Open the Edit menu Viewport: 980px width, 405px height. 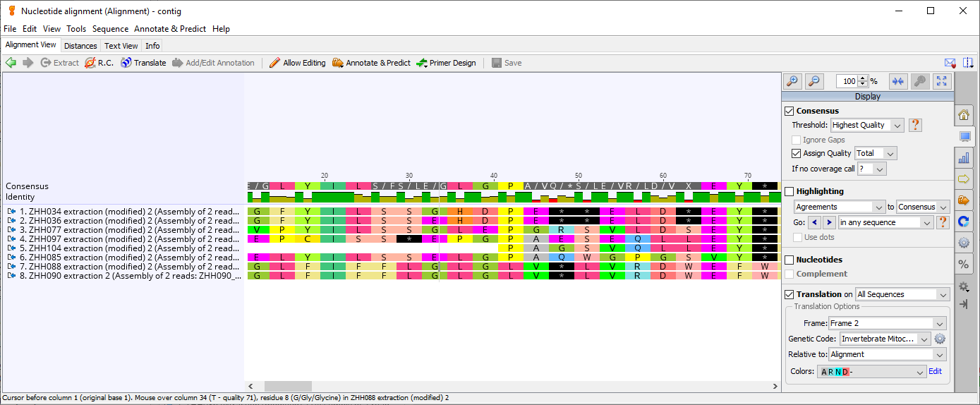[x=30, y=29]
